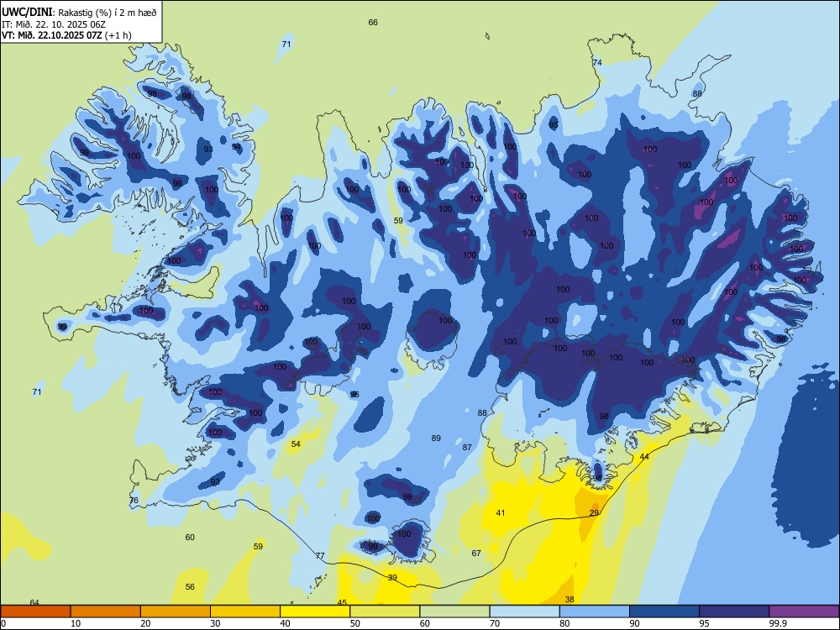Click the 80–90% sky blue legend swatch
The height and width of the screenshot is (630, 840).
pyautogui.click(x=594, y=612)
